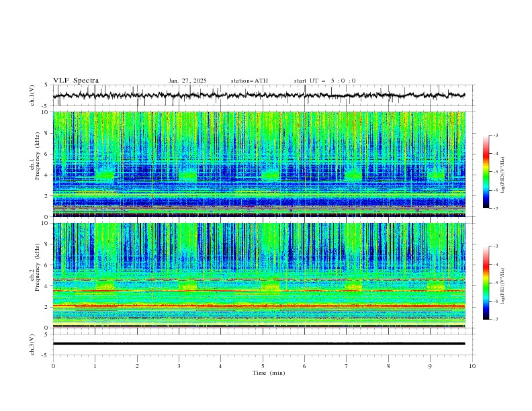This screenshot has height=411, width=532.
Task: Click the time axis tick label "8"
Action: [x=388, y=366]
